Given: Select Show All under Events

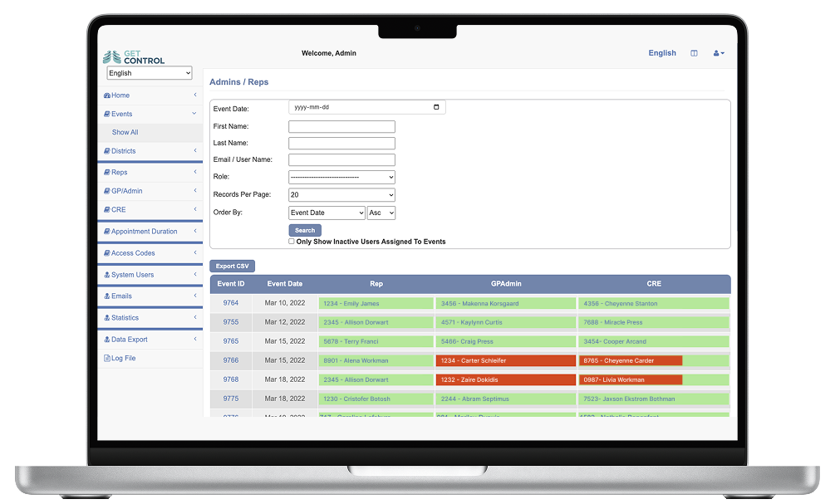Looking at the screenshot, I should point(125,133).
